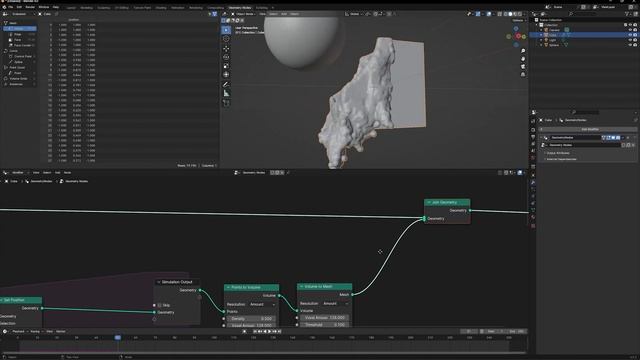Expand Internal Dependencies panel in modifier
Screen dimensions: 640x360
561,159
